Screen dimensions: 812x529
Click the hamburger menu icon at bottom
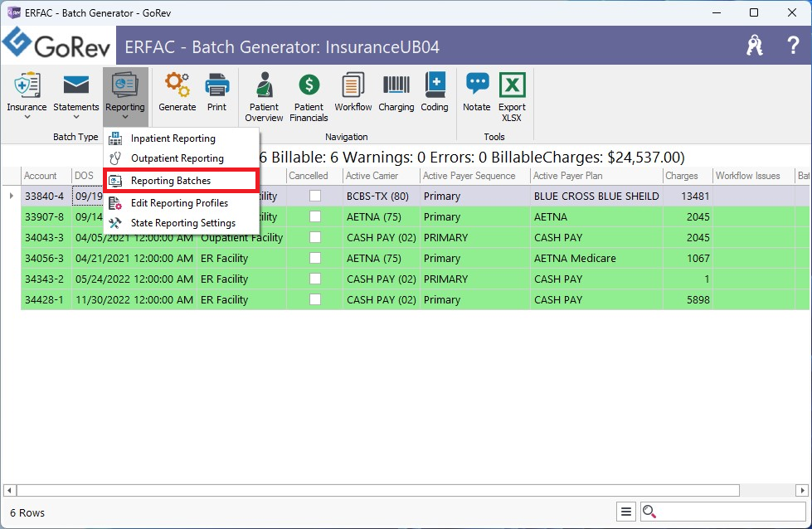tap(626, 512)
